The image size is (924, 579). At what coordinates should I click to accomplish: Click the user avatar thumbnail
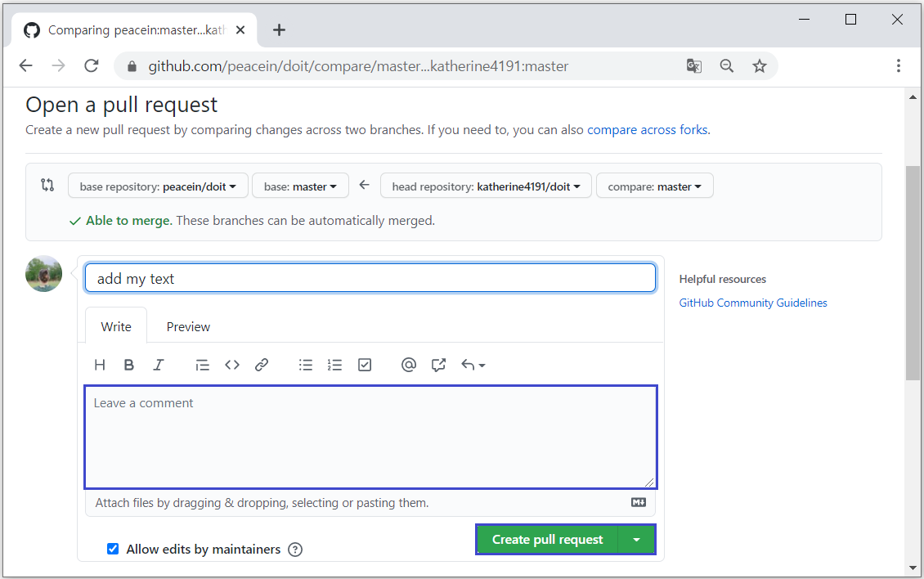[43, 274]
